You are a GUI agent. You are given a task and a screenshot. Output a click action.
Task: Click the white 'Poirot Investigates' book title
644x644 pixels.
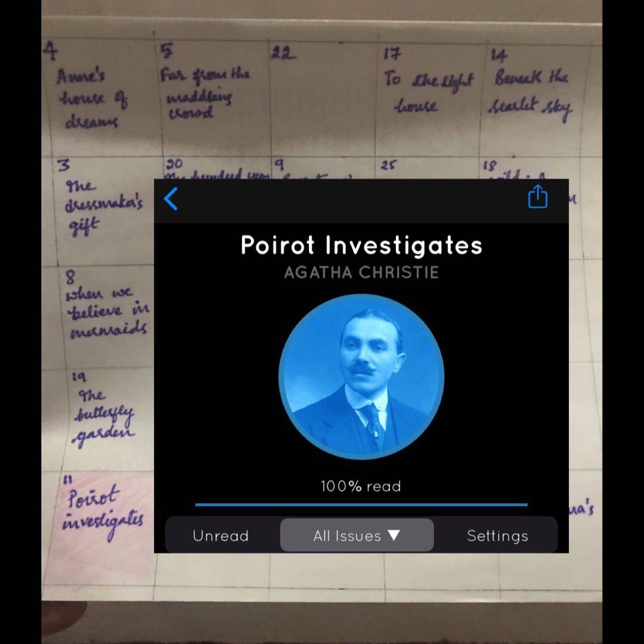(x=361, y=245)
